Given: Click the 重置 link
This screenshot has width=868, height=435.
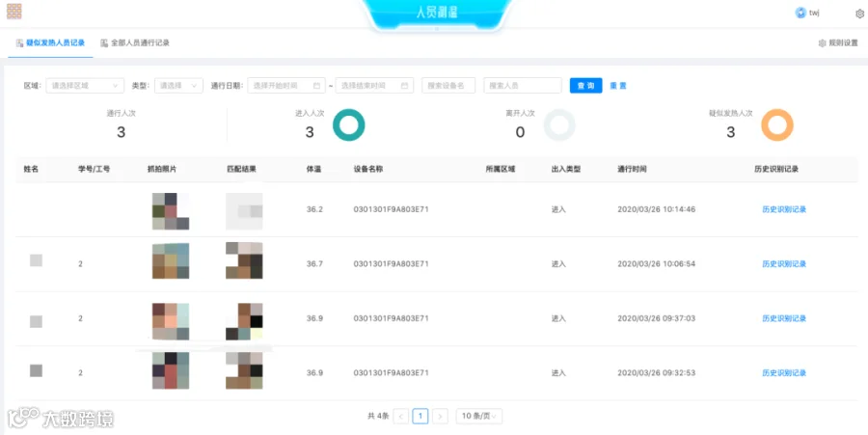Looking at the screenshot, I should point(618,86).
